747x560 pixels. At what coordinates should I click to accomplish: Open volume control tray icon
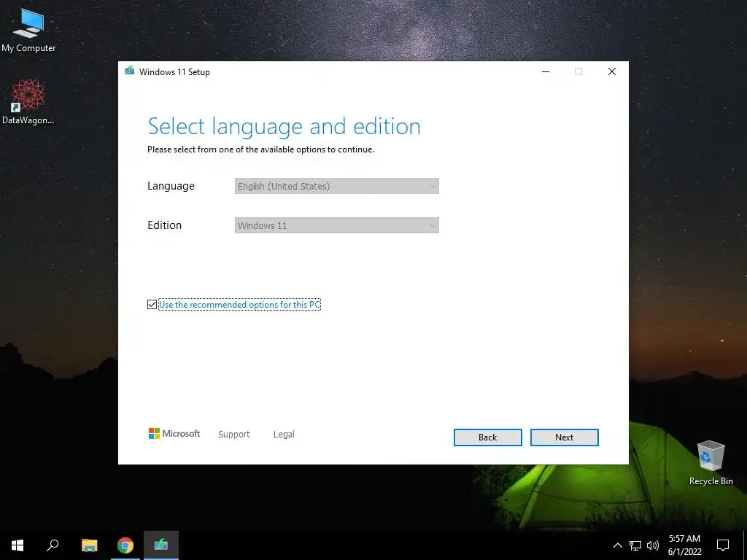(653, 545)
